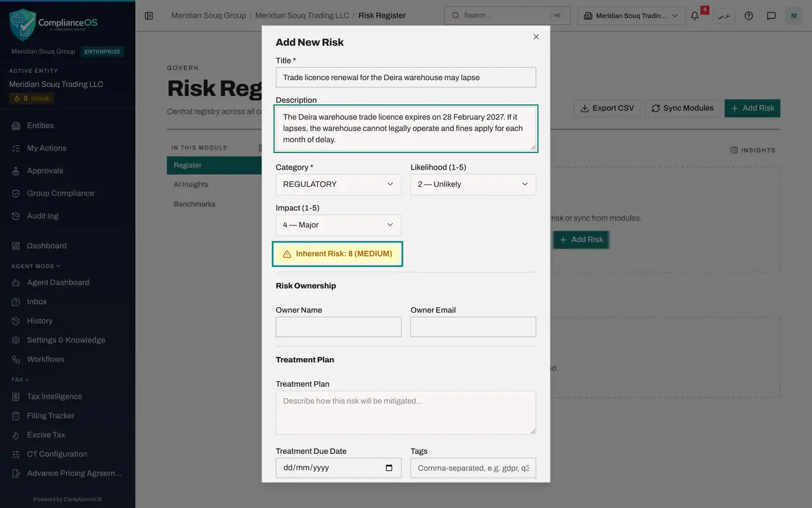Click the History clock icon
This screenshot has width=812, height=508.
coord(16,321)
